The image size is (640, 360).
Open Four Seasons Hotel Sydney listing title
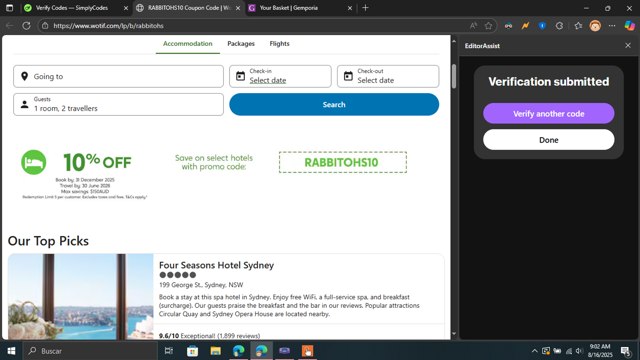[216, 265]
